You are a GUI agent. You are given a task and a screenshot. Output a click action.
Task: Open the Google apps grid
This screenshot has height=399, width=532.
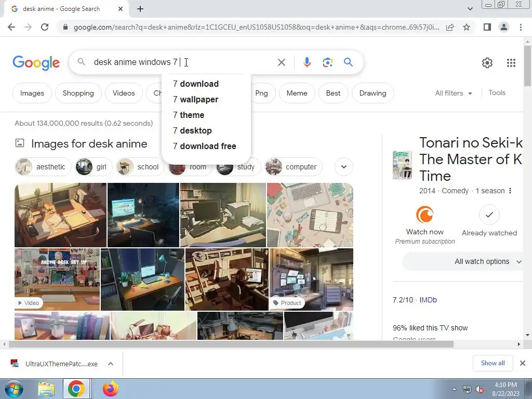(511, 63)
